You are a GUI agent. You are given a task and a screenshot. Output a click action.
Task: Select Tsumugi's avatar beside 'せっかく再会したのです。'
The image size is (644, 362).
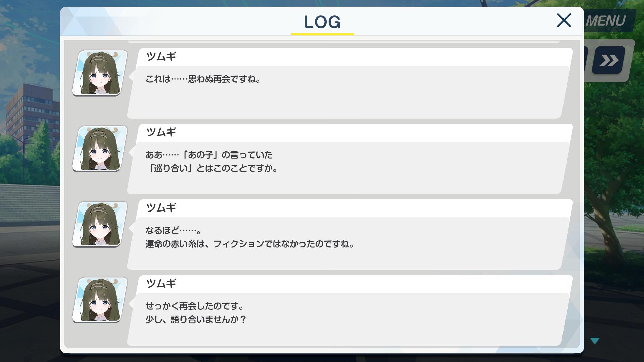coord(100,300)
